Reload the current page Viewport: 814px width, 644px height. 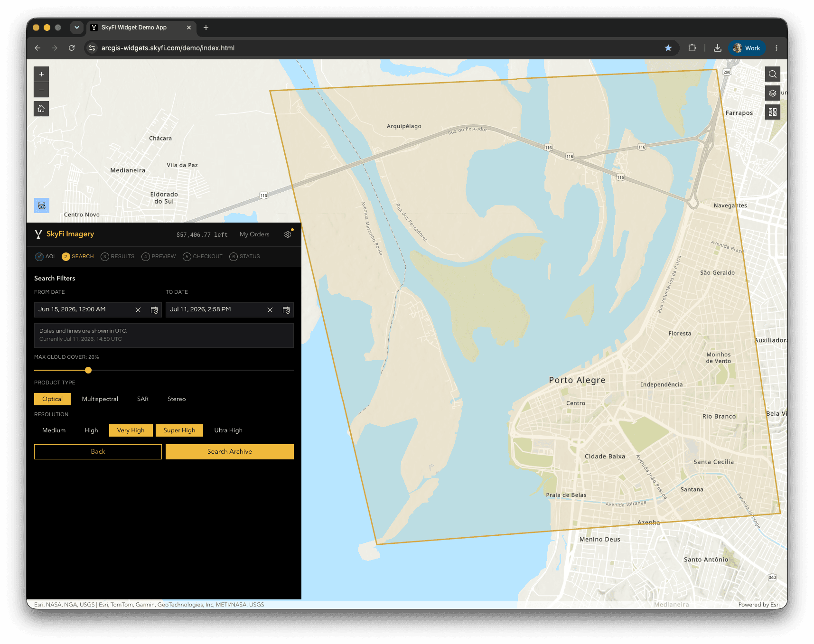[x=72, y=48]
